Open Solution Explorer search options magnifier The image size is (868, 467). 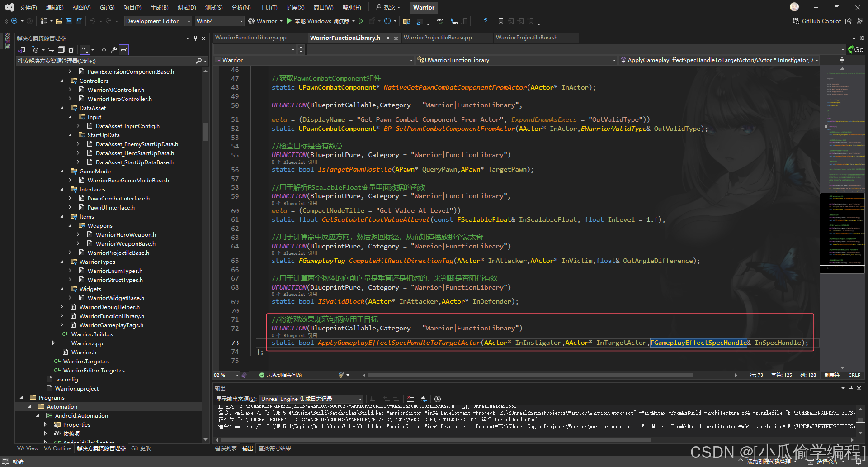tap(199, 61)
